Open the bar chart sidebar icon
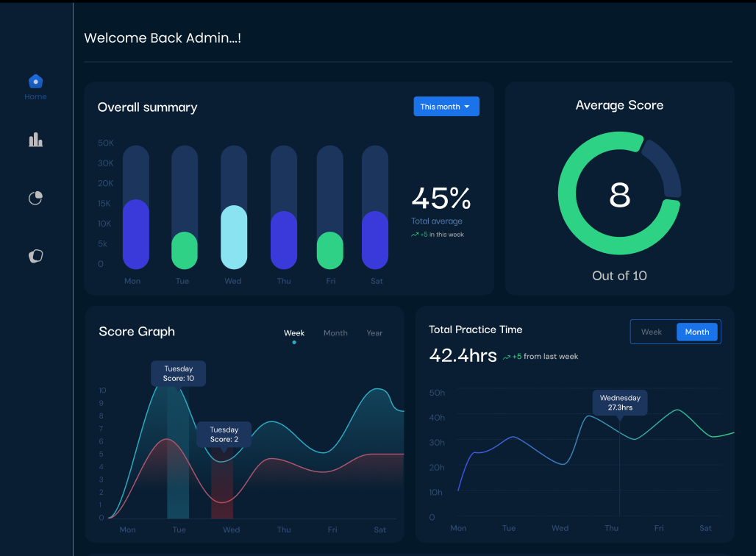This screenshot has width=756, height=556. pyautogui.click(x=35, y=140)
